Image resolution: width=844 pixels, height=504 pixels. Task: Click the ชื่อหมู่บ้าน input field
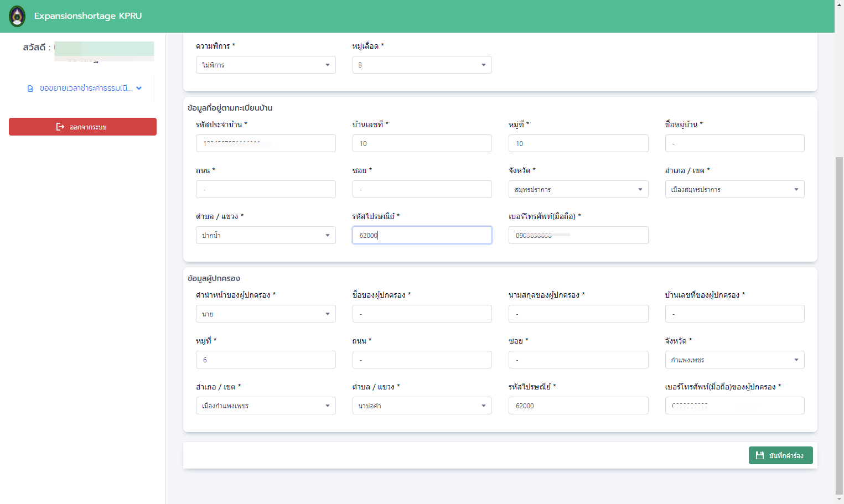(x=734, y=143)
